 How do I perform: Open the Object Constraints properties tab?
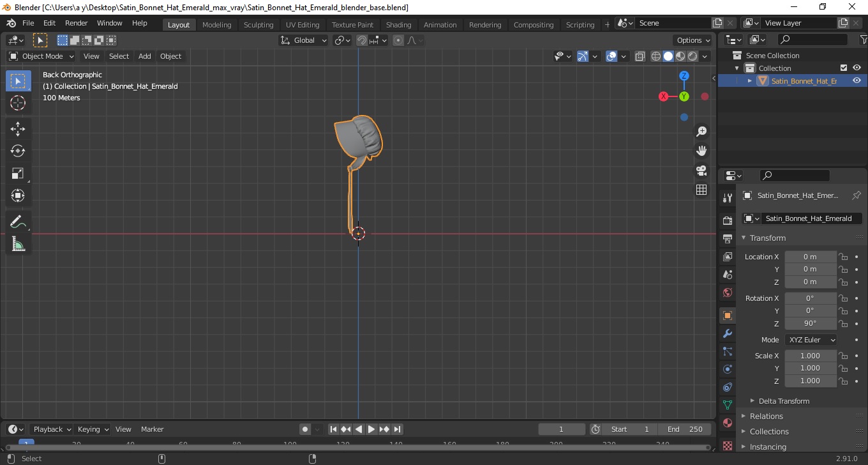727,387
